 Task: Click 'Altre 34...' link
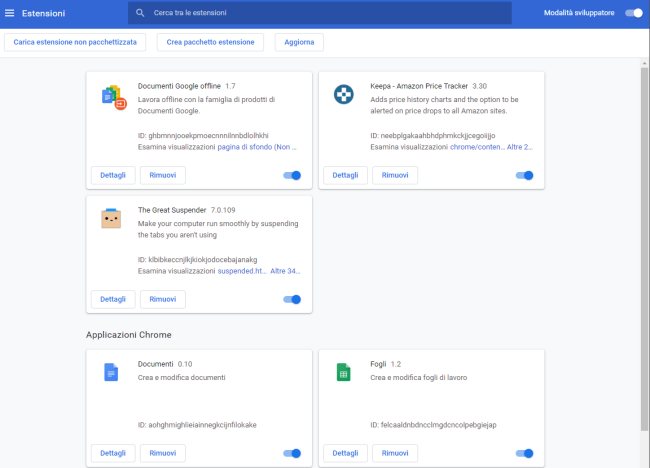(x=285, y=271)
